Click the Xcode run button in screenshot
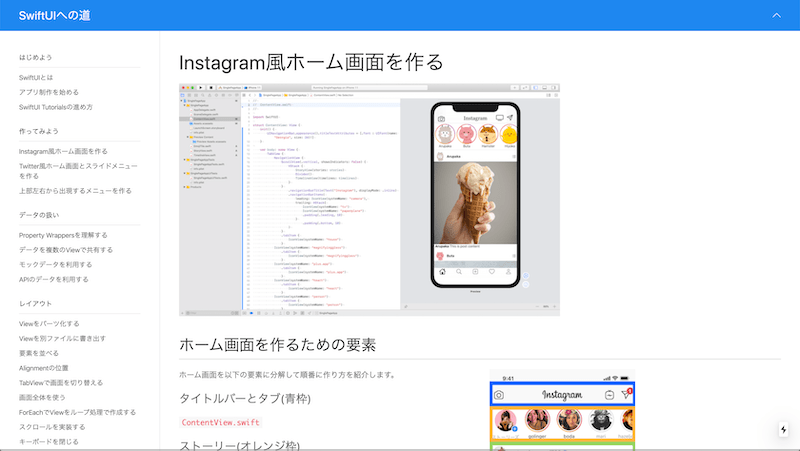Screen dimensions: 800x451 point(201,88)
